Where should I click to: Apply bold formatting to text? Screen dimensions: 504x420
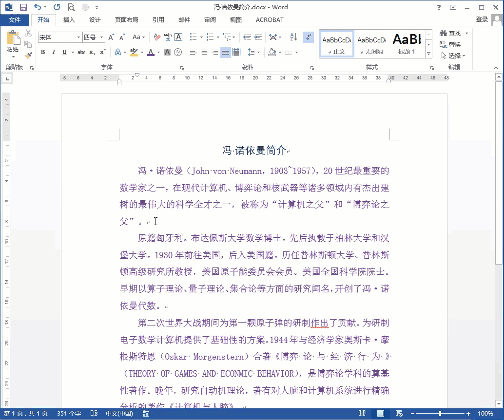(43, 52)
